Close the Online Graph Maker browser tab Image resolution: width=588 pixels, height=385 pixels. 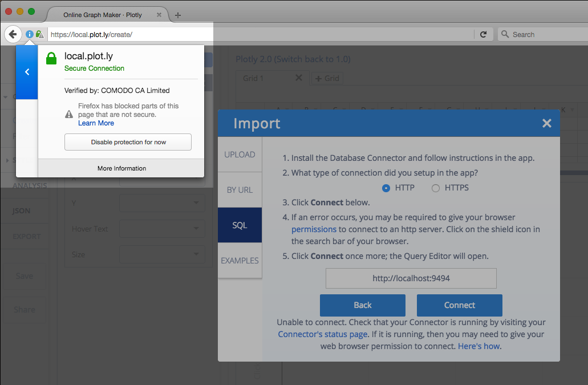[159, 15]
